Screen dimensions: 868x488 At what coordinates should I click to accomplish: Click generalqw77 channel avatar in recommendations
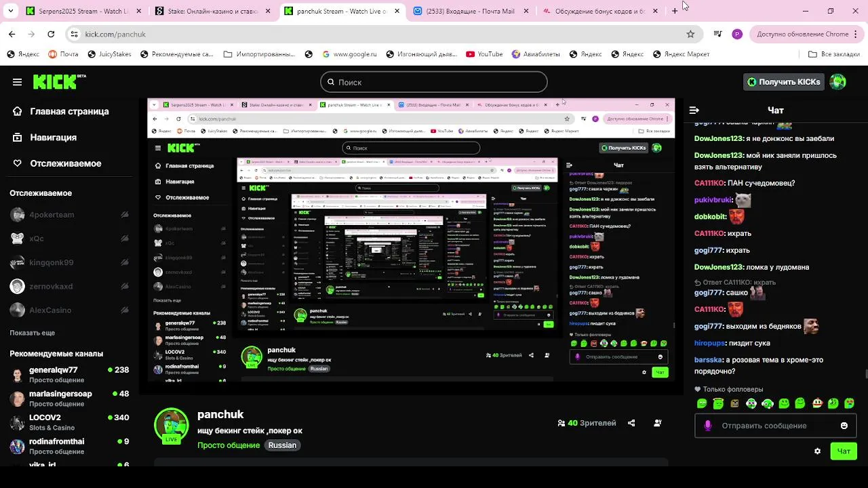pyautogui.click(x=18, y=375)
